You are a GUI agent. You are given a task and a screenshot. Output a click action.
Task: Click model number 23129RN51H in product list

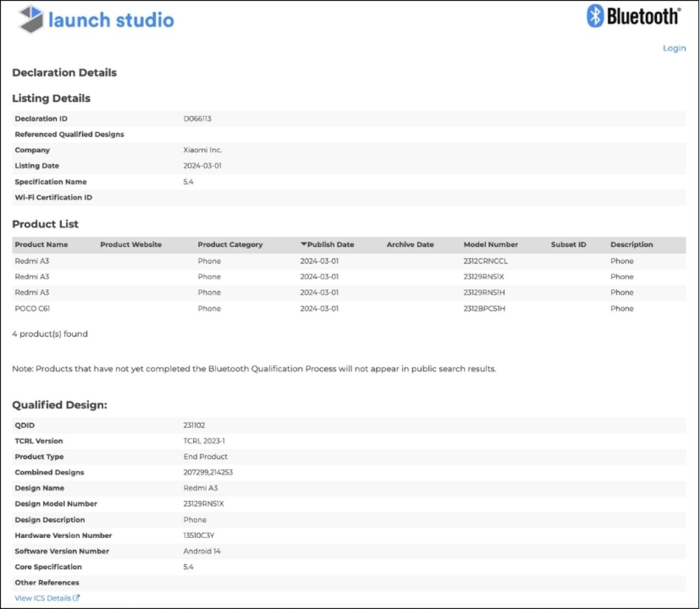484,292
